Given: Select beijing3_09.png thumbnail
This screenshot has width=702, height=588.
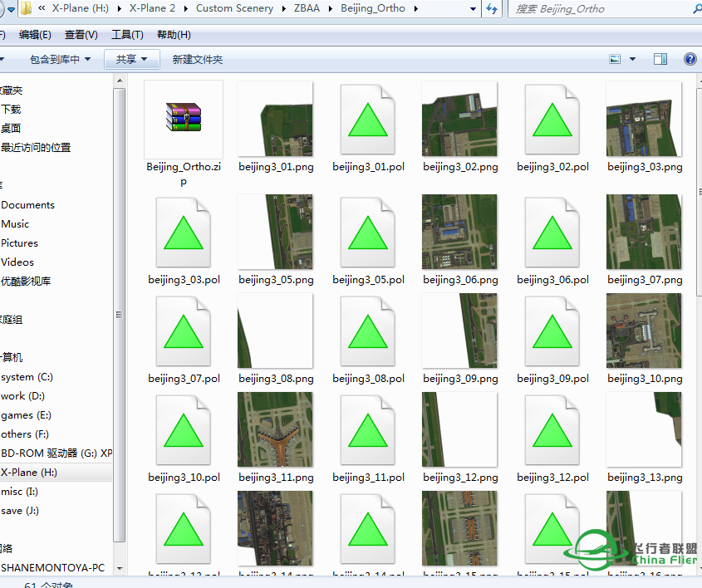Looking at the screenshot, I should point(459,331).
